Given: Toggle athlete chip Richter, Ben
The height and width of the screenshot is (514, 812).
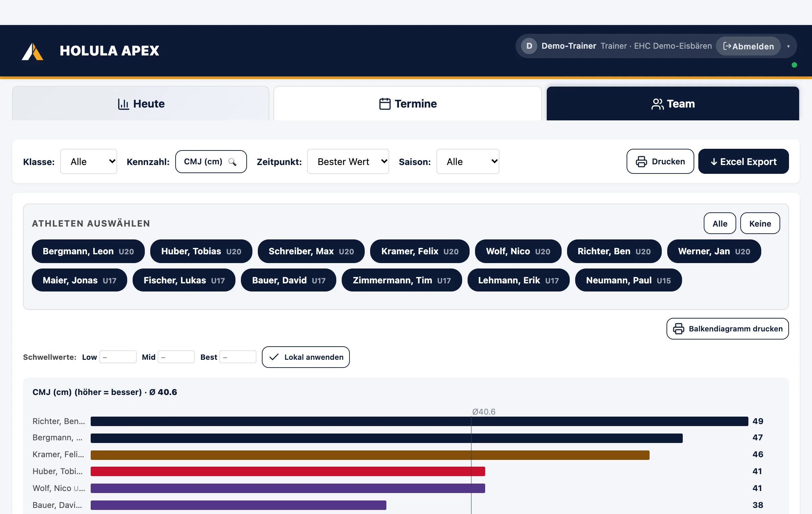Looking at the screenshot, I should (614, 251).
